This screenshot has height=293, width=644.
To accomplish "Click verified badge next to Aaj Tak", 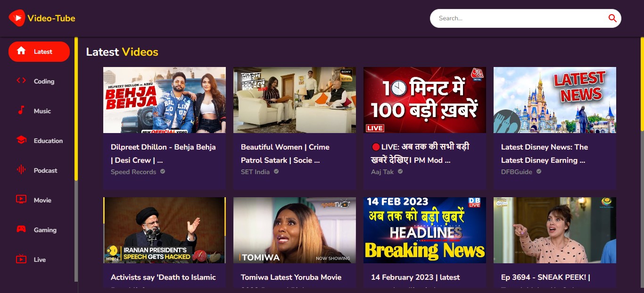I will click(400, 172).
